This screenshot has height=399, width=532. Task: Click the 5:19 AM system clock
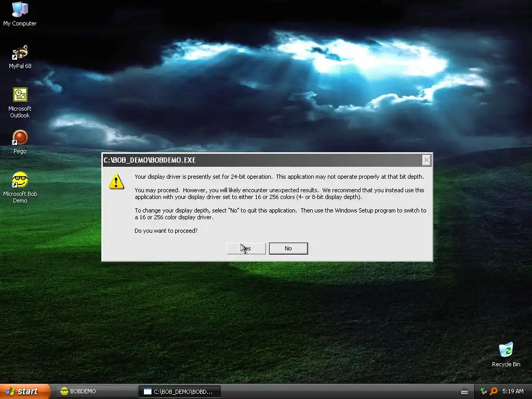coord(513,391)
